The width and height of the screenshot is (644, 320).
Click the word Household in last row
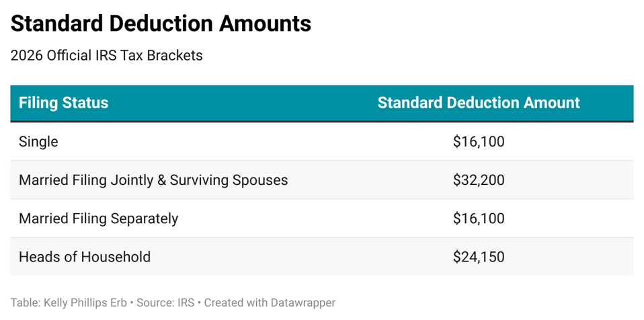[x=118, y=257]
